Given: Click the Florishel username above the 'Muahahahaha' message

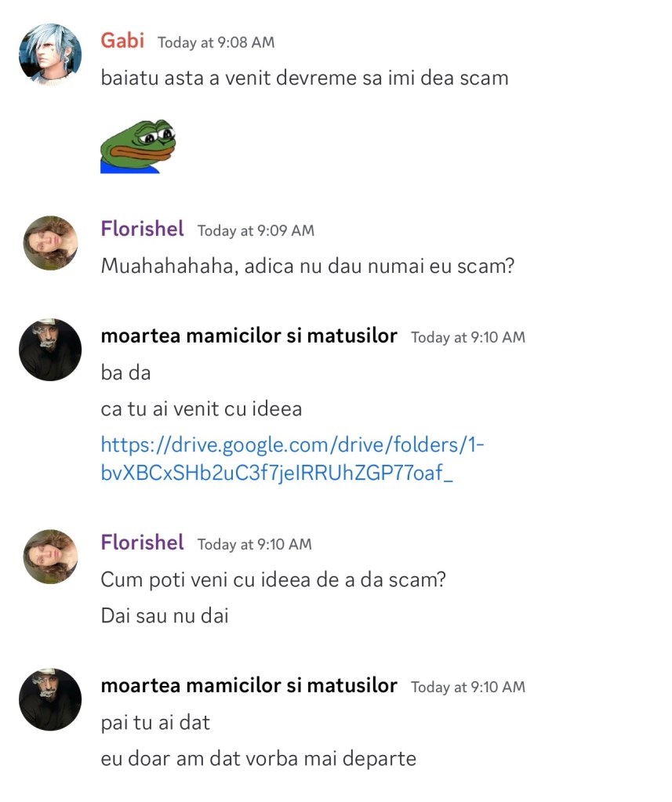Looking at the screenshot, I should 142,229.
